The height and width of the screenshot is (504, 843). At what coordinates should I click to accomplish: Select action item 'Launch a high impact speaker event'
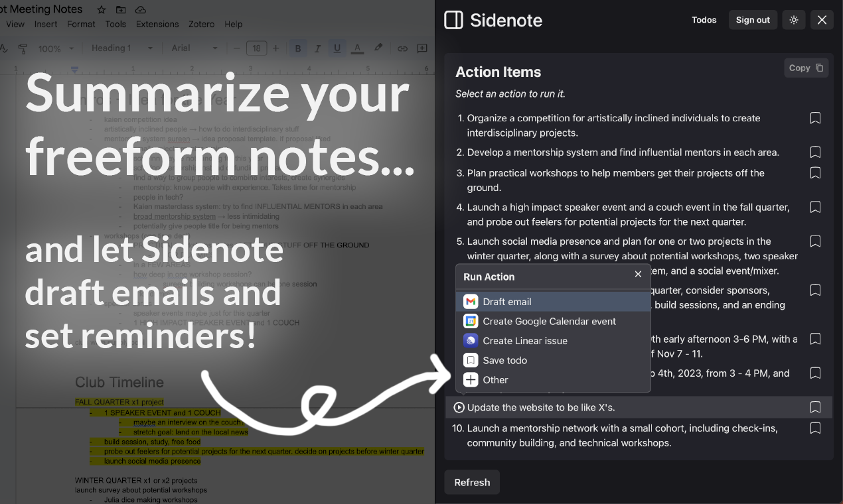coord(627,214)
